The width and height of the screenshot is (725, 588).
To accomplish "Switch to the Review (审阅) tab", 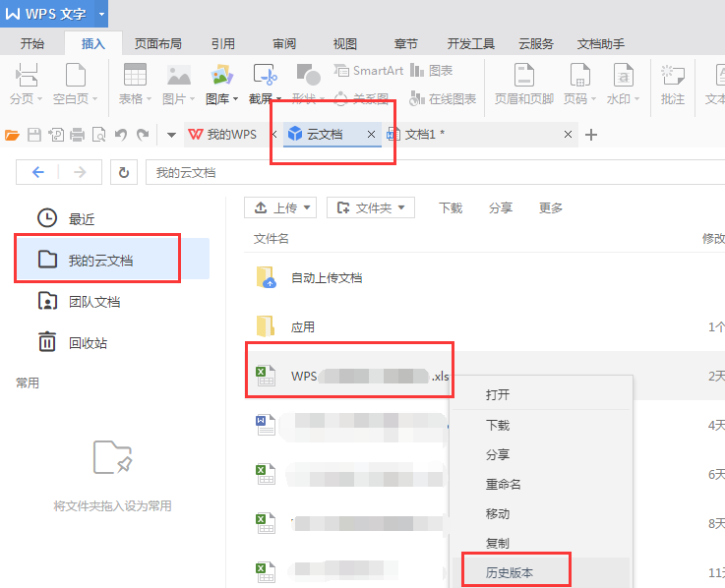I will pyautogui.click(x=284, y=44).
